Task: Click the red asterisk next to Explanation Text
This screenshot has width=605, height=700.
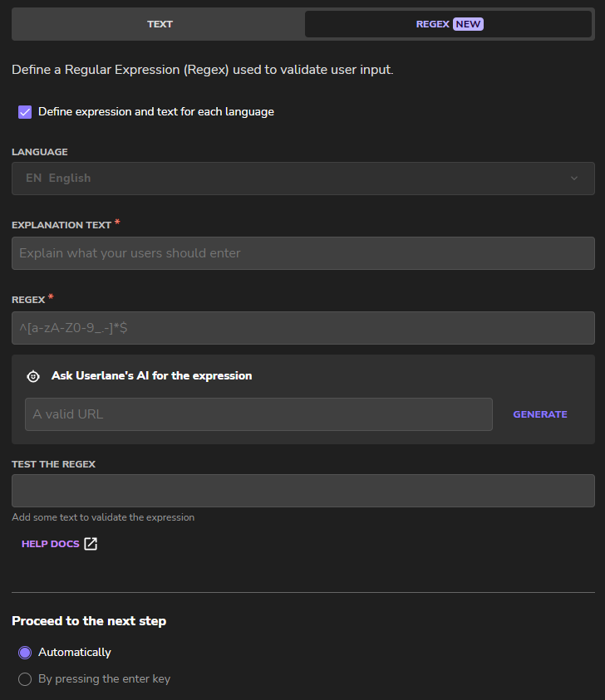Action: coord(117,223)
